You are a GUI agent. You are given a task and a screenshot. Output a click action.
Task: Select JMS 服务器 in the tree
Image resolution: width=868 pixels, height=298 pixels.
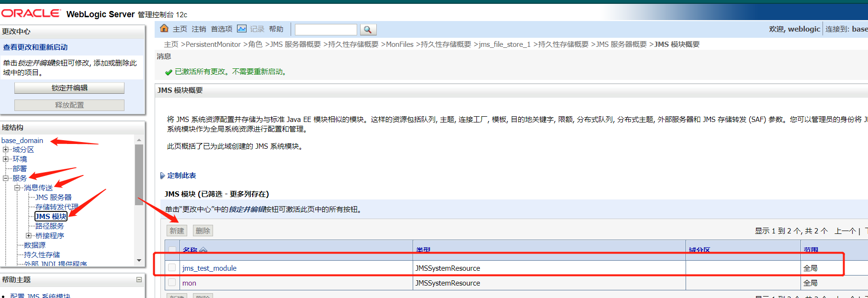point(54,198)
